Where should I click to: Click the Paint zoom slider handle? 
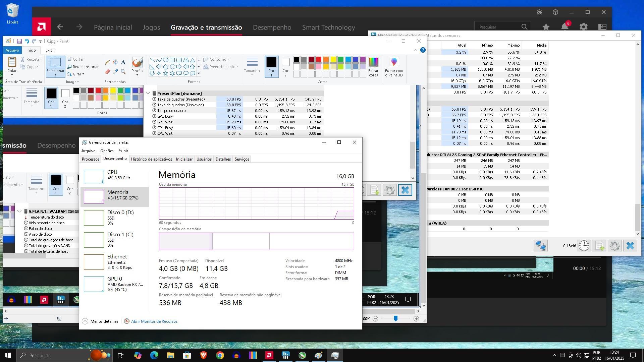(396, 318)
